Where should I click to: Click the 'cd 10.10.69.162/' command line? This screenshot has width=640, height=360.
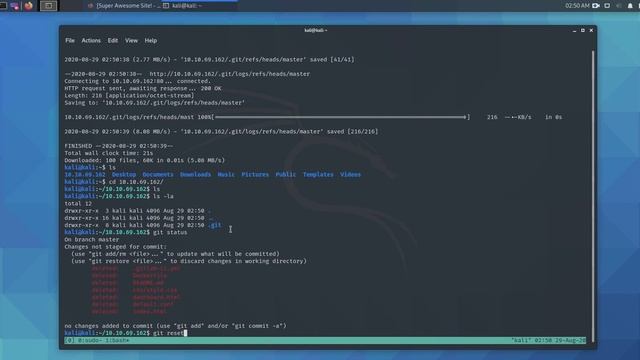point(114,182)
